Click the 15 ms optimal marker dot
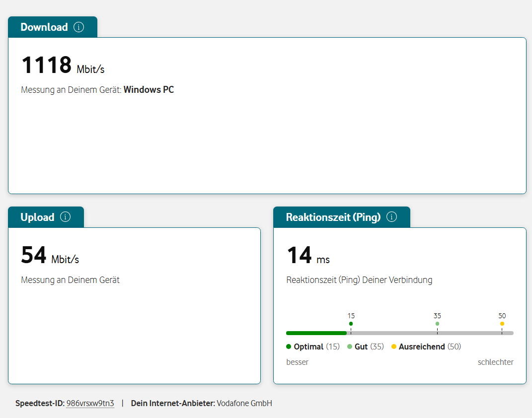The width and height of the screenshot is (532, 418). (x=351, y=324)
